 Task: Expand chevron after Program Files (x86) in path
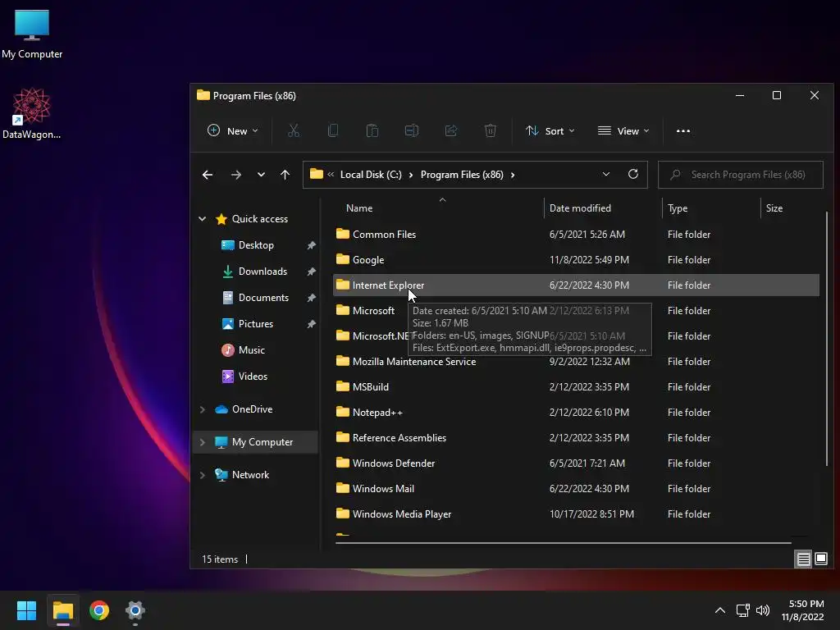(x=513, y=175)
